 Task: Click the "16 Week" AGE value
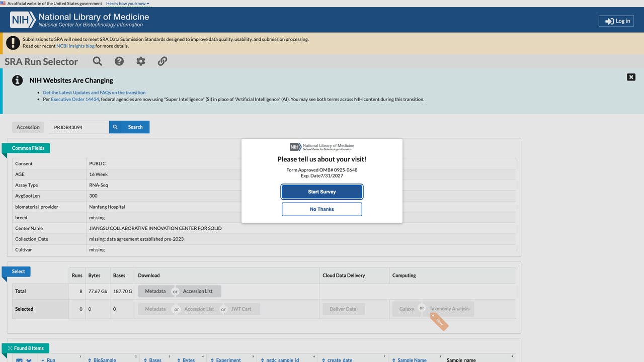pos(99,174)
